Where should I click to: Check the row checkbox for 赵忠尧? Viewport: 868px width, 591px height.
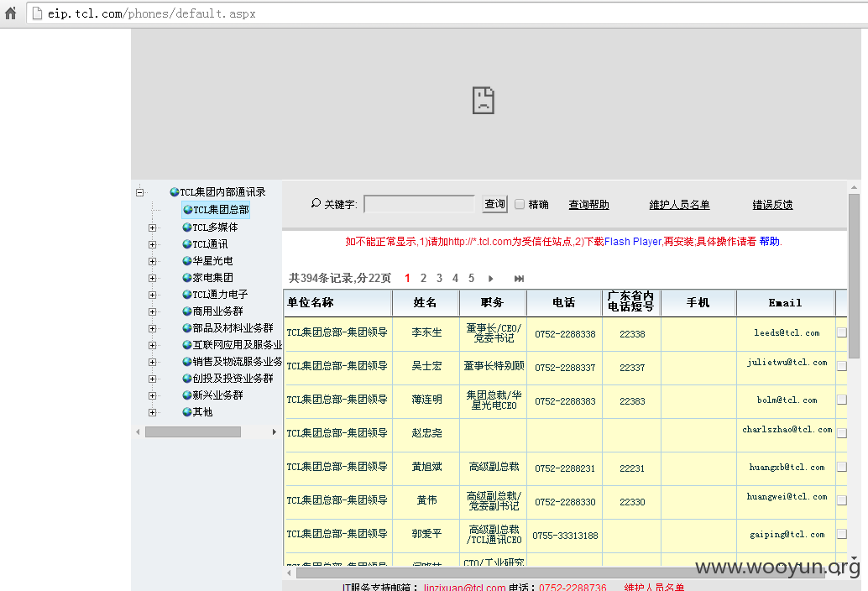pyautogui.click(x=842, y=433)
